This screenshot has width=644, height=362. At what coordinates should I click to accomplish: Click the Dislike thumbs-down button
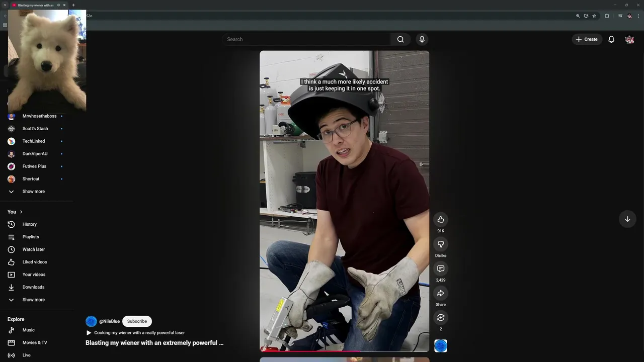(x=441, y=244)
